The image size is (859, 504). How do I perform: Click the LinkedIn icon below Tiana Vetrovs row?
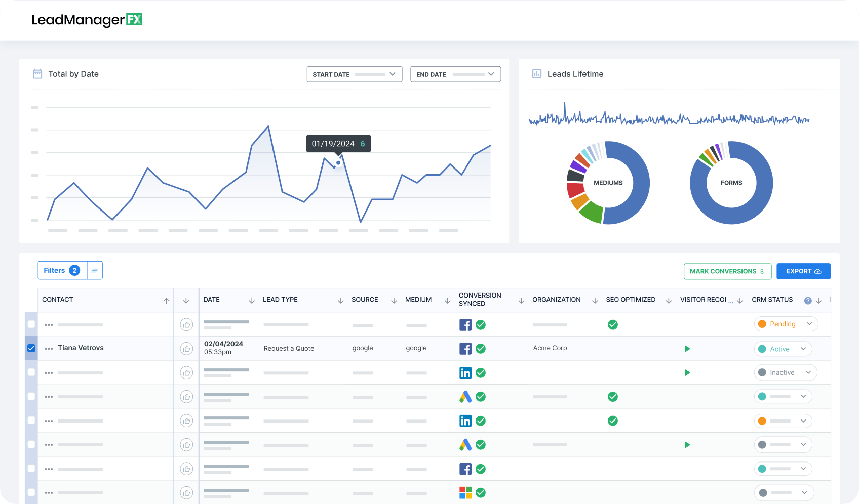coord(465,372)
